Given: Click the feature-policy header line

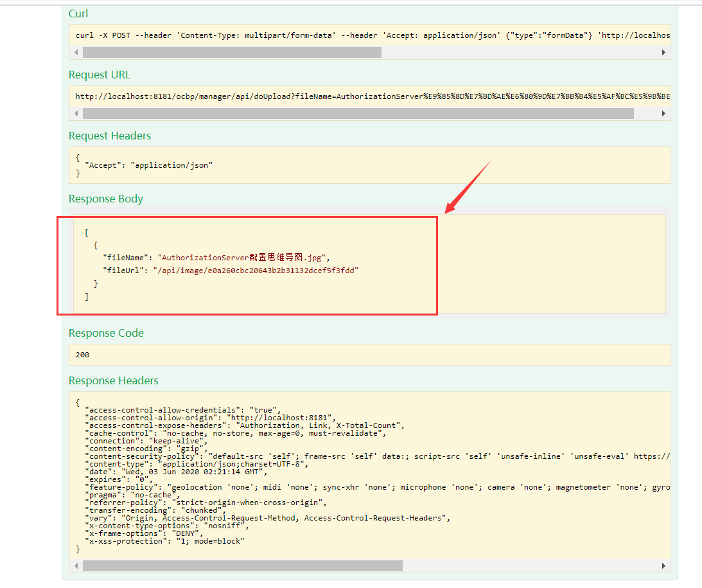Looking at the screenshot, I should click(378, 487).
